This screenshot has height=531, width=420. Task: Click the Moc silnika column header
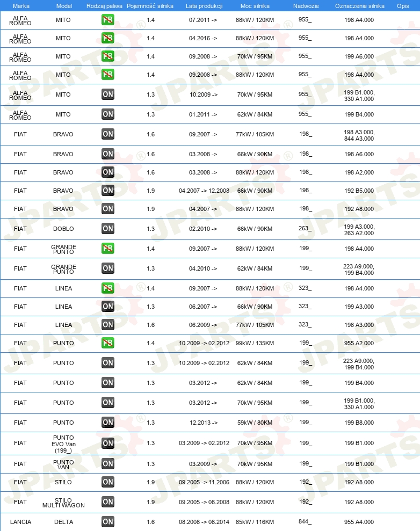point(255,6)
